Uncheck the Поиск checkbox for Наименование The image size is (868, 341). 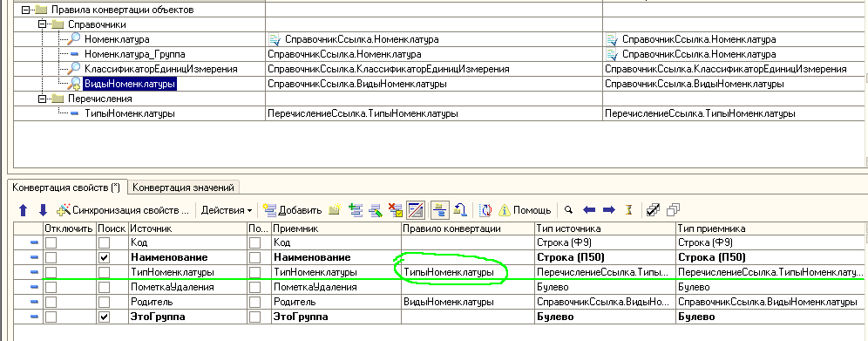104,257
